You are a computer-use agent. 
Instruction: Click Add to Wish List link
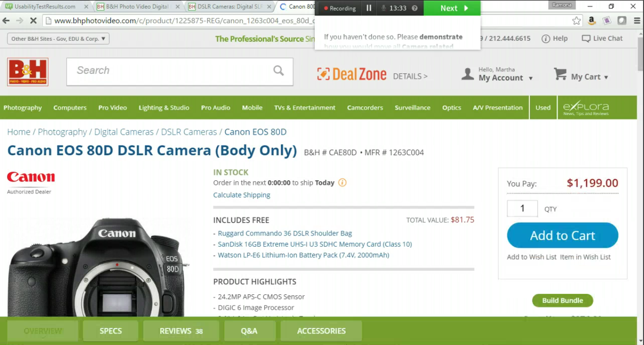[532, 257]
